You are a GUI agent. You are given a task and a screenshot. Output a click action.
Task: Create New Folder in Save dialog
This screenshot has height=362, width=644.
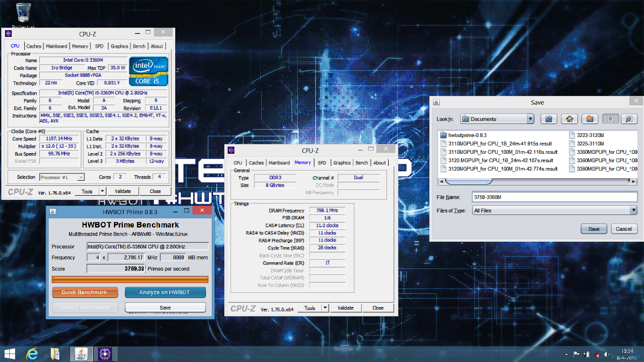point(589,119)
